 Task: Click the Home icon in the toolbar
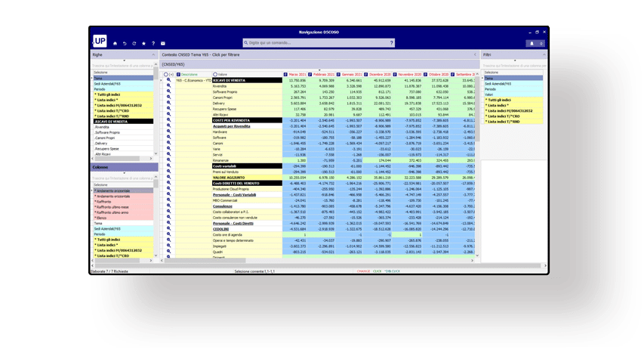(116, 43)
